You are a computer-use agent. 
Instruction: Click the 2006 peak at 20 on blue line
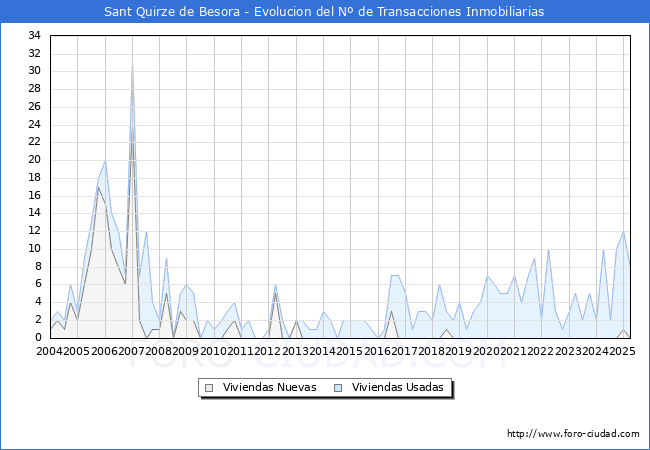click(105, 160)
